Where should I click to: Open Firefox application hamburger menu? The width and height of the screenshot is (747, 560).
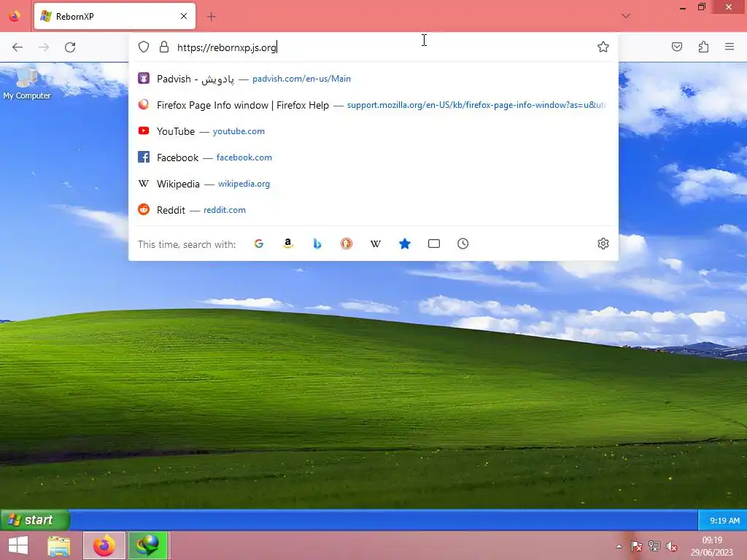tap(729, 47)
